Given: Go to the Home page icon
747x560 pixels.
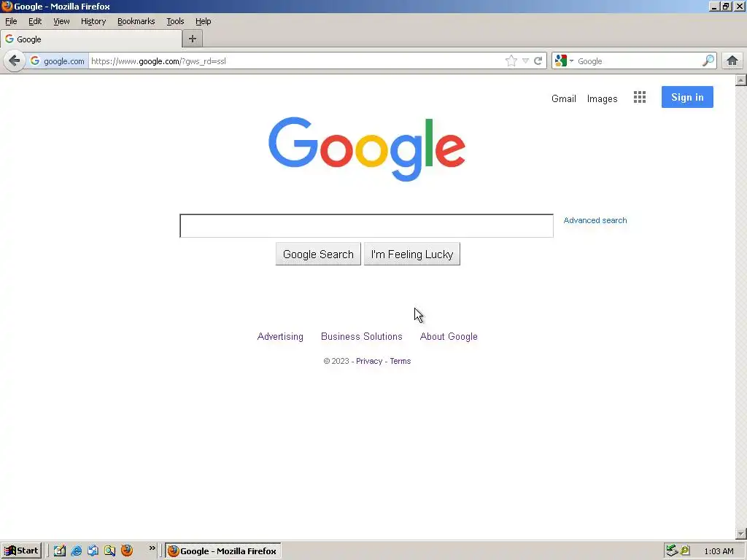Looking at the screenshot, I should (732, 61).
